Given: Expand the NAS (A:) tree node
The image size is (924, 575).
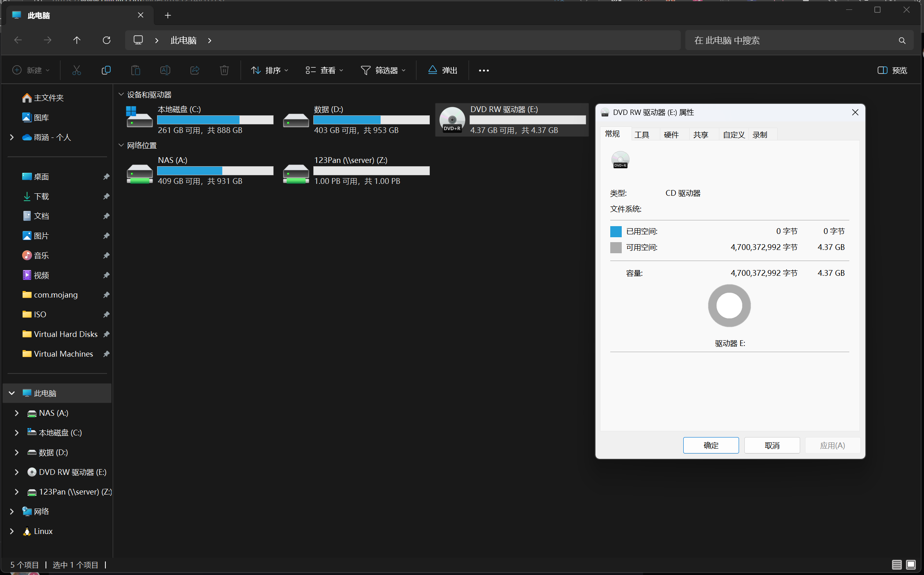Looking at the screenshot, I should pos(17,413).
